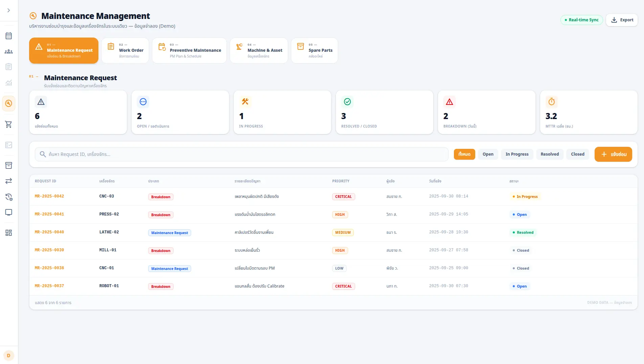644x364 pixels.
Task: Filter requests by Closed status
Action: (x=578, y=154)
